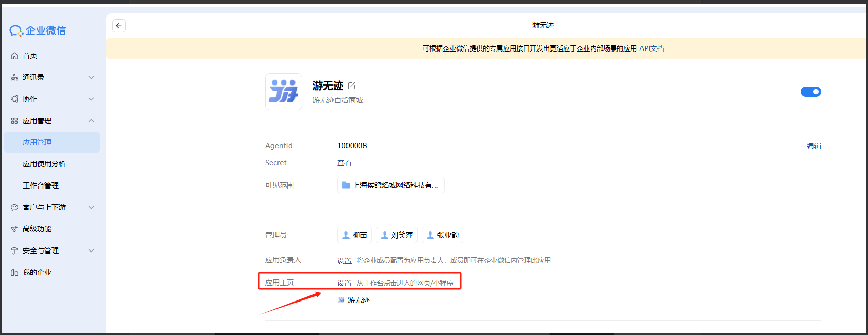The width and height of the screenshot is (868, 335).
Task: Expand the 协作 menu chevron
Action: coord(91,99)
